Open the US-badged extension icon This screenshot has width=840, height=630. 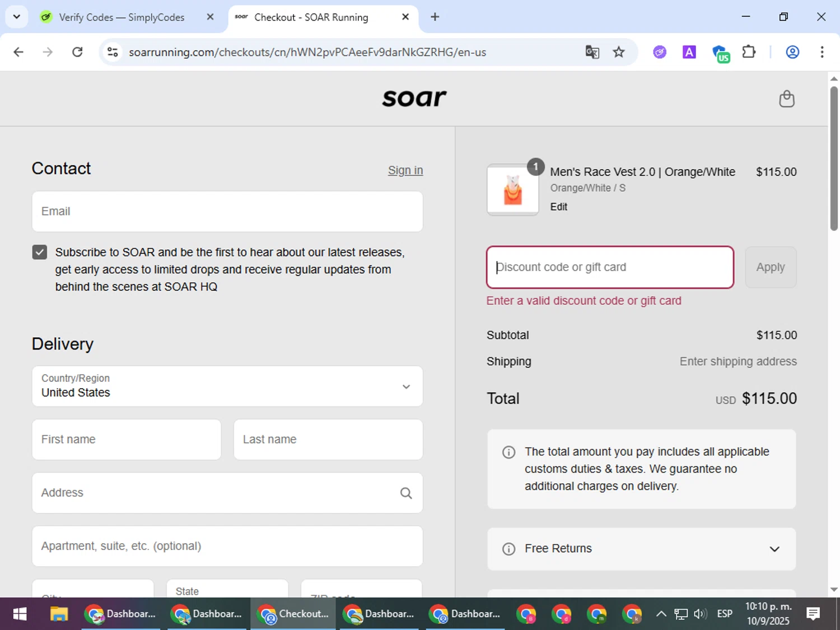(720, 53)
